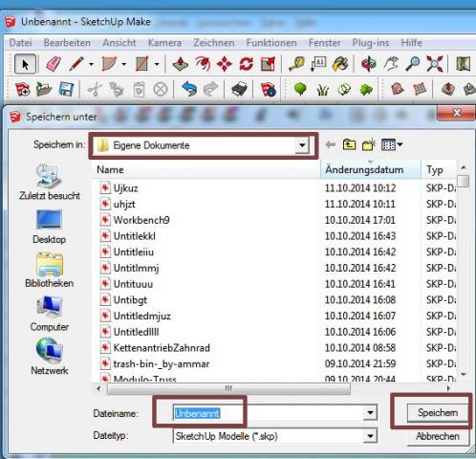This screenshot has height=459, width=476.
Task: Click the Print icon in toolbar
Action: coord(239,89)
